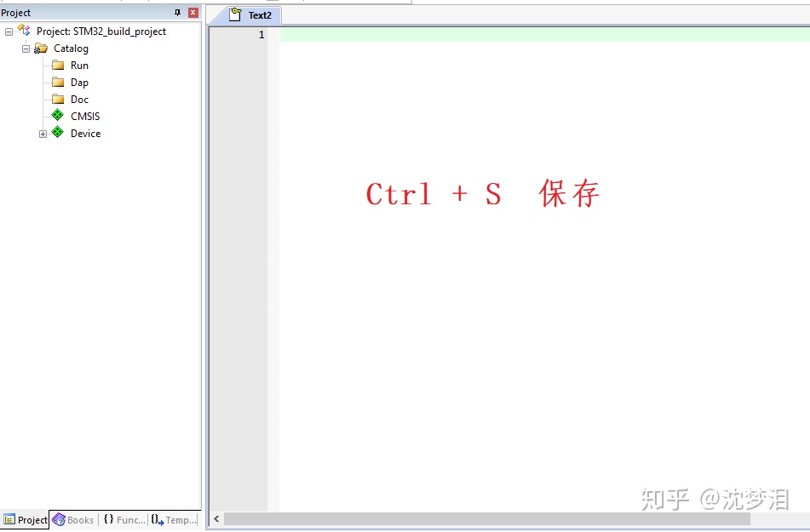
Task: Click the Device component diamond icon
Action: tap(56, 133)
